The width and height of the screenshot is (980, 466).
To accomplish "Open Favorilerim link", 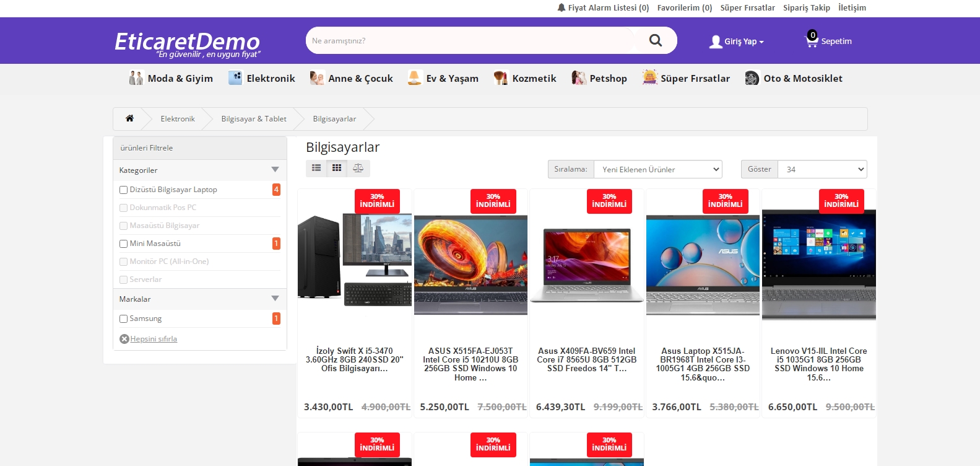I will coord(685,7).
